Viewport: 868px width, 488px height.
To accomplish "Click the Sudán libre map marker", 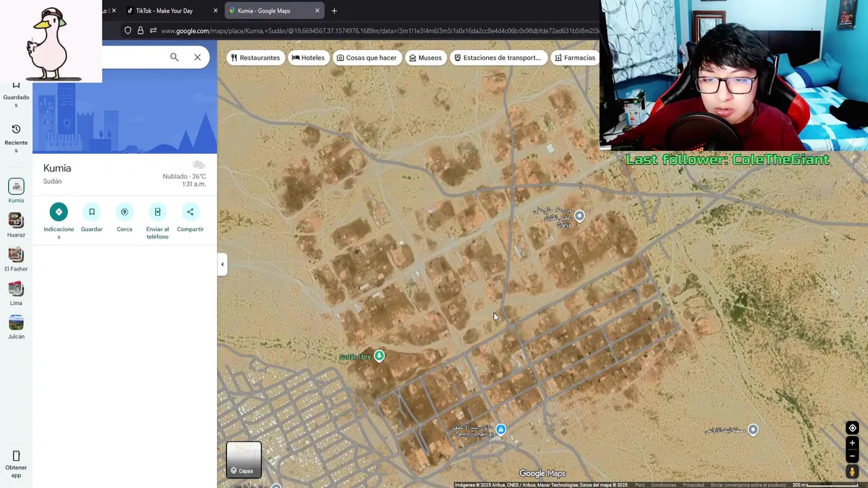I will tap(379, 356).
